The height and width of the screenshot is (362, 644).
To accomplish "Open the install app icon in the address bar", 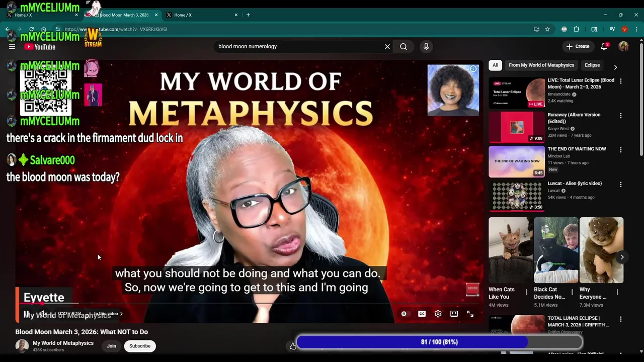I will pos(536,29).
